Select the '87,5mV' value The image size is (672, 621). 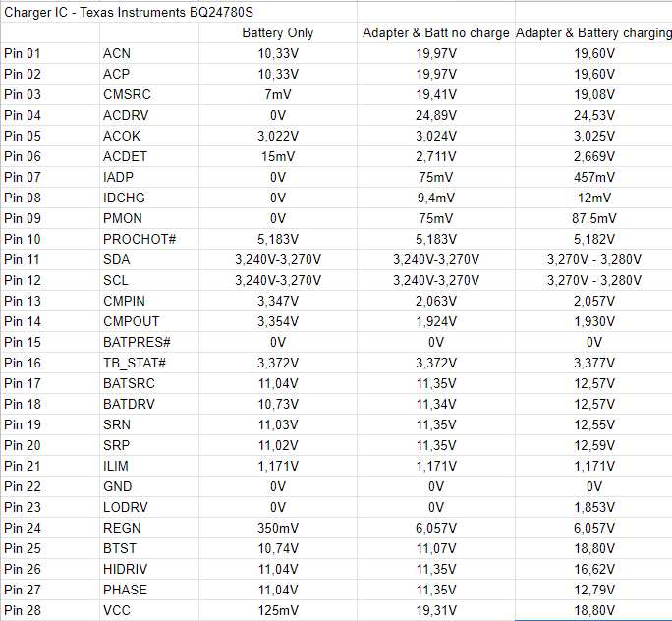[594, 218]
